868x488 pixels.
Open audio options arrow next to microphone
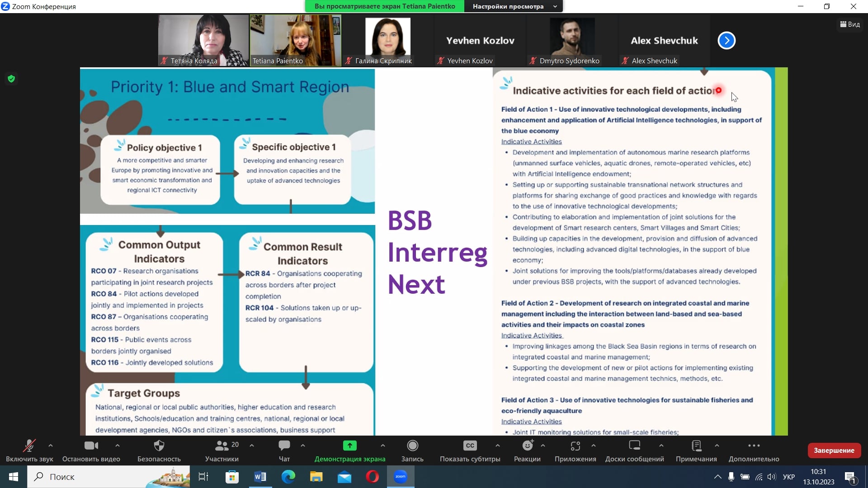click(x=51, y=446)
